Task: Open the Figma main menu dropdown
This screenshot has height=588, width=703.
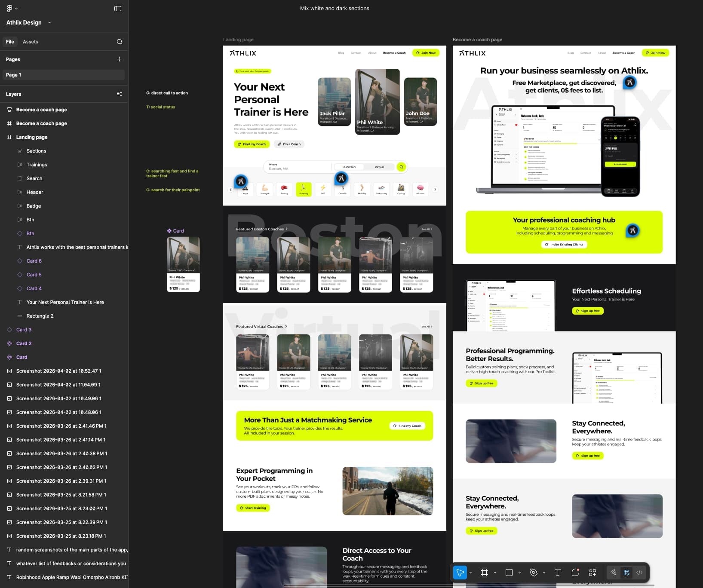Action: 12,9
